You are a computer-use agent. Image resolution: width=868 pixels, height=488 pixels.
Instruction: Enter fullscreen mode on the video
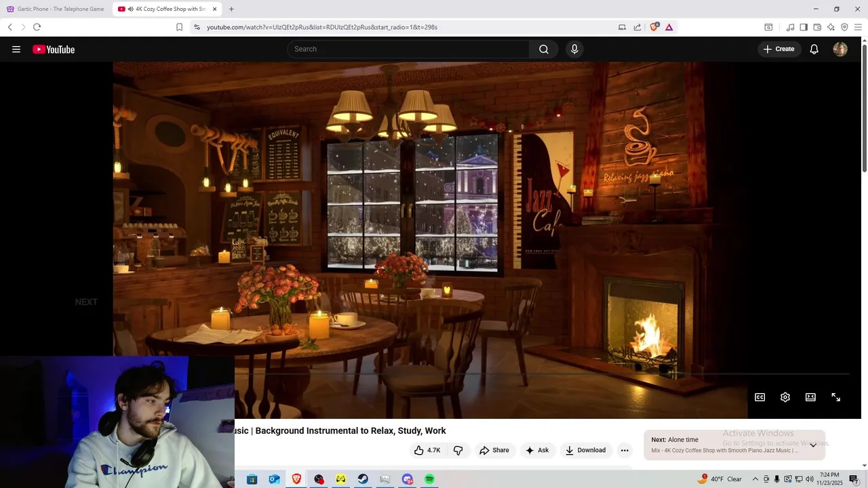836,397
